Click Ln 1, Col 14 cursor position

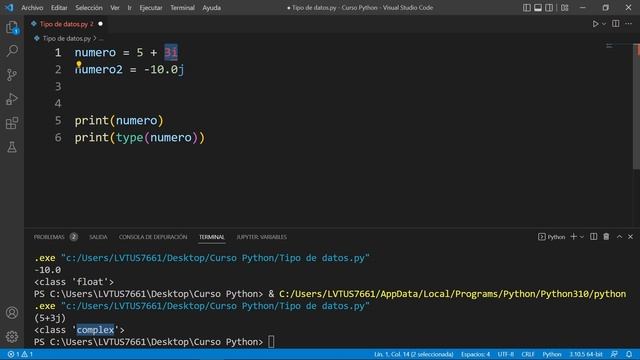click(x=413, y=354)
